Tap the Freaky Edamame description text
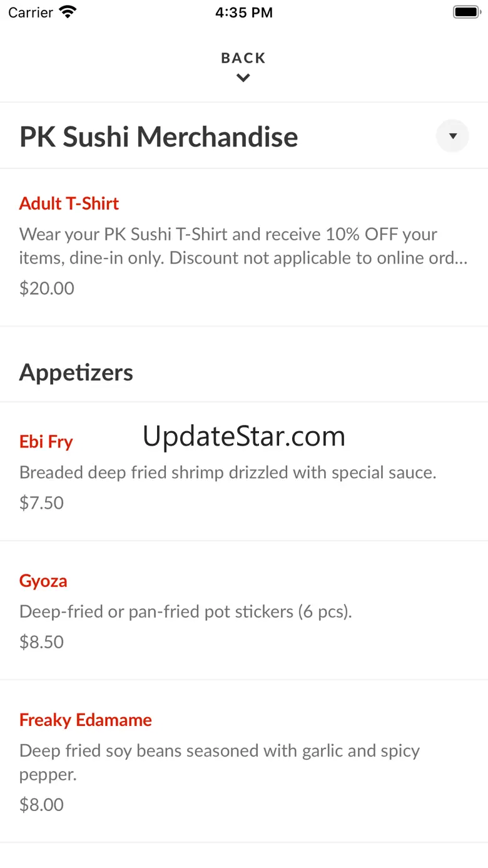The image size is (488, 868). click(219, 762)
